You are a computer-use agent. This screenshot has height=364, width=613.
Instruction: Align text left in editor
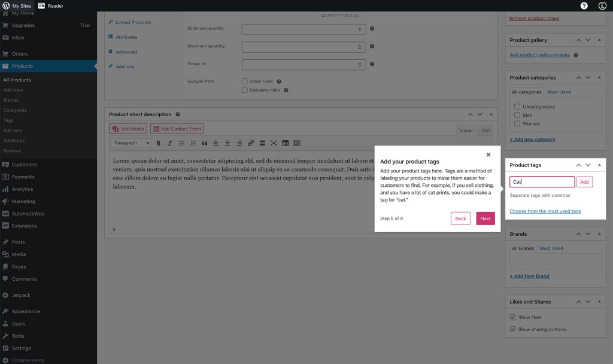216,143
